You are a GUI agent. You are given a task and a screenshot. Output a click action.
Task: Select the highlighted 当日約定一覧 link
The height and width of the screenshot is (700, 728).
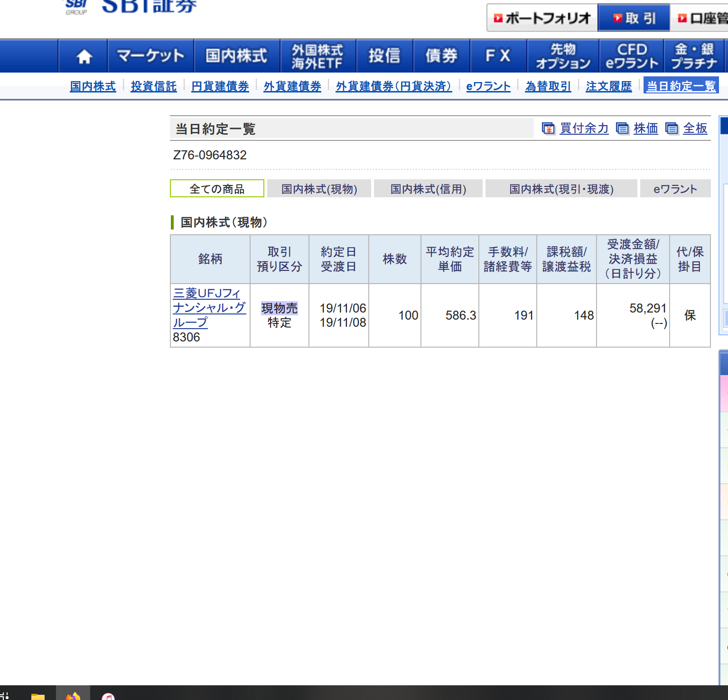tap(681, 86)
